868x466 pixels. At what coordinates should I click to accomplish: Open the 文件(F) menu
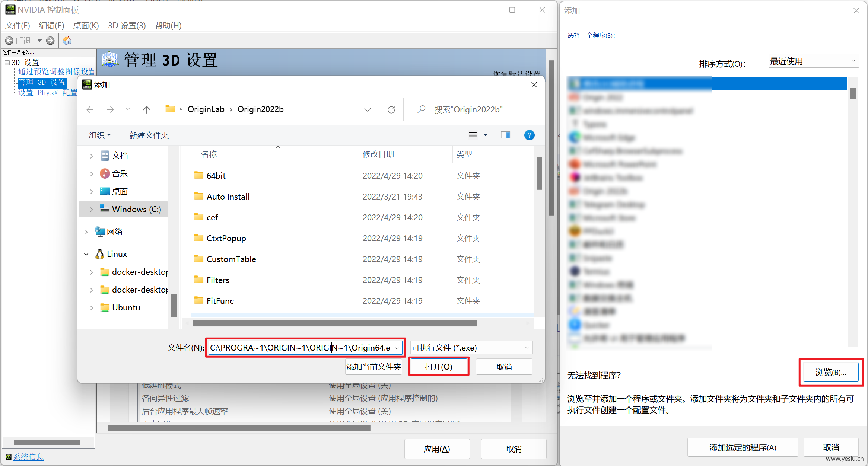18,25
